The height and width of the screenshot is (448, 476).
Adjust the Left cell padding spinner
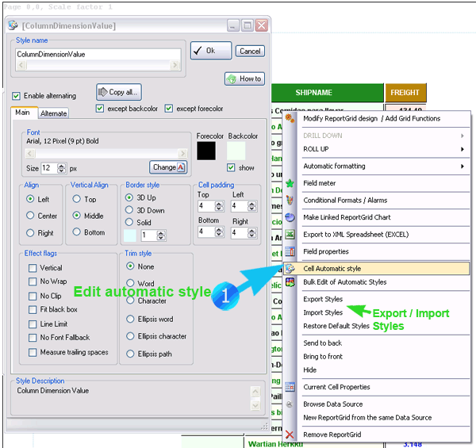(x=251, y=206)
